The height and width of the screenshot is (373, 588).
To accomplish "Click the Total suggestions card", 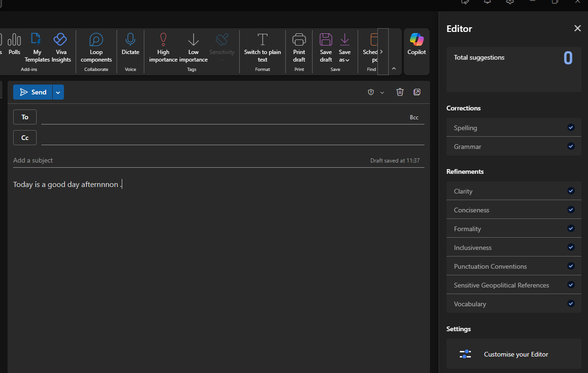I will pyautogui.click(x=514, y=69).
